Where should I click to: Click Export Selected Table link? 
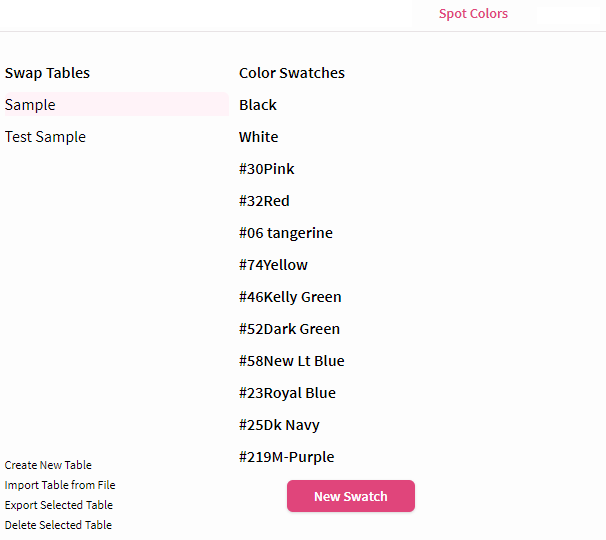59,505
